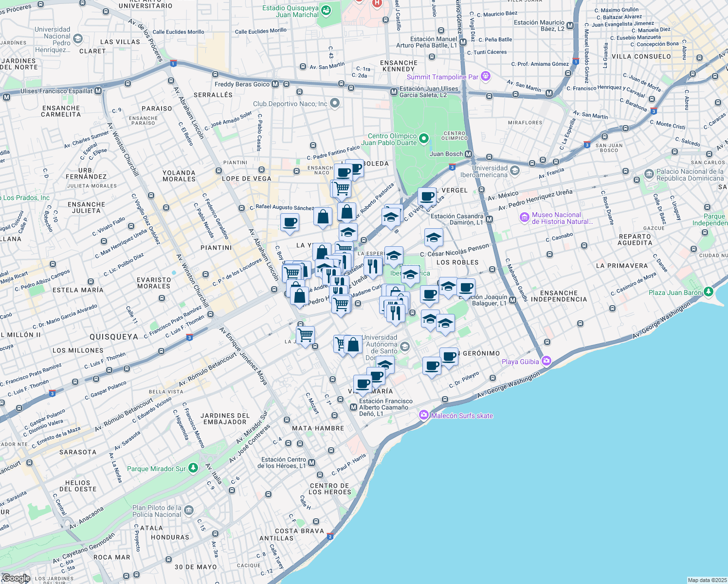The width and height of the screenshot is (728, 584).
Task: Click the coffee marker at El Vergel
Action: click(x=427, y=197)
